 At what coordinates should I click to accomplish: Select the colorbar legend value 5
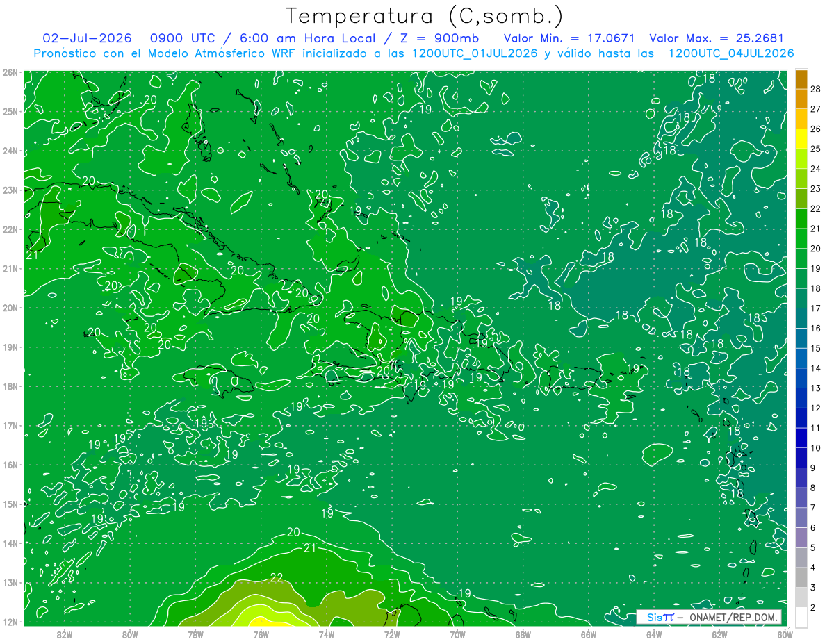pyautogui.click(x=814, y=547)
